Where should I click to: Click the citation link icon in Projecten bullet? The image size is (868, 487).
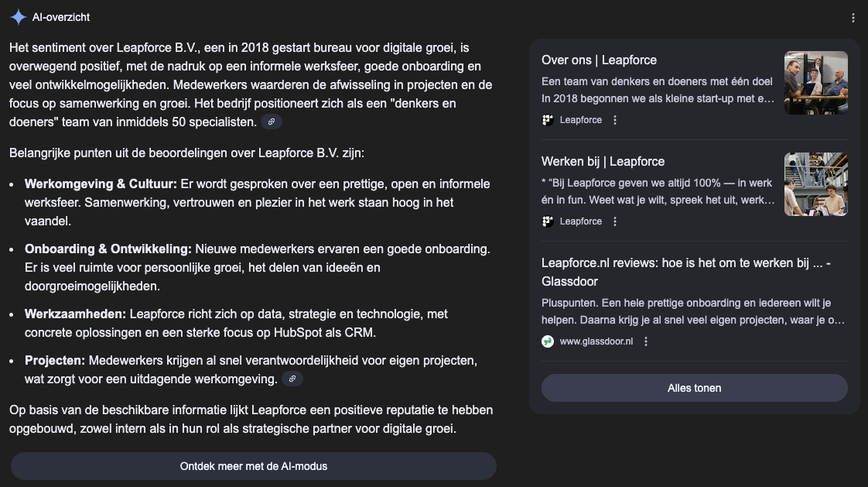click(292, 379)
